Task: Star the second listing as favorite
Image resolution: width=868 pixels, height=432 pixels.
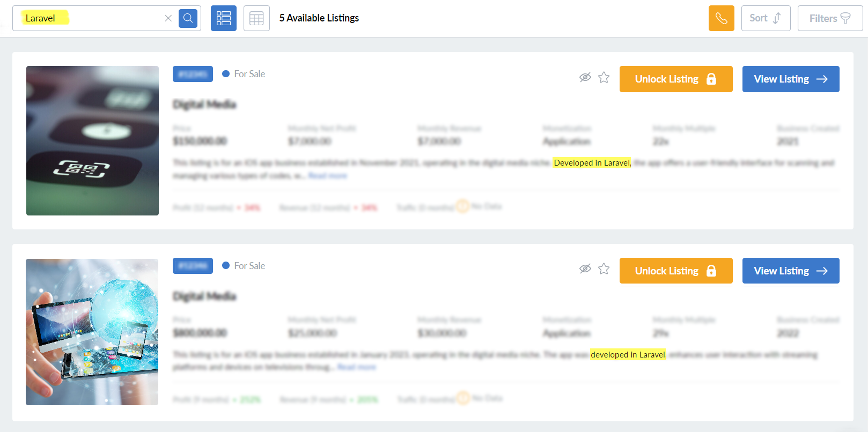Action: 604,269
